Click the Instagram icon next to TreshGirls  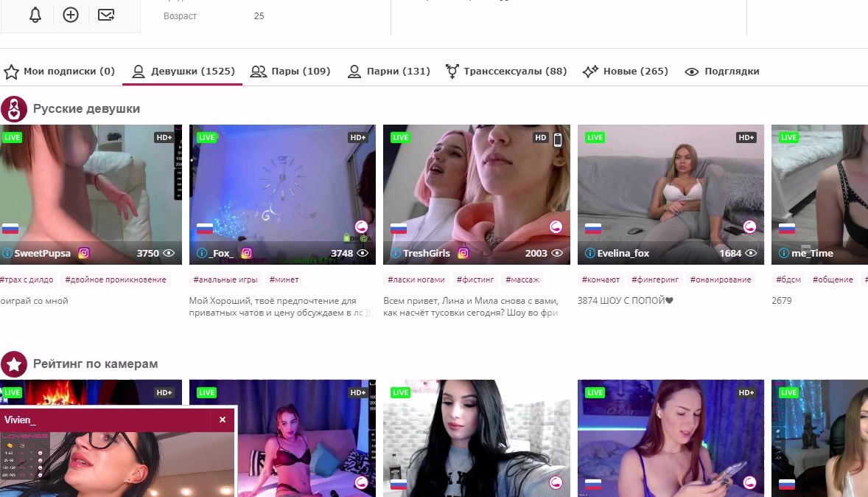463,253
